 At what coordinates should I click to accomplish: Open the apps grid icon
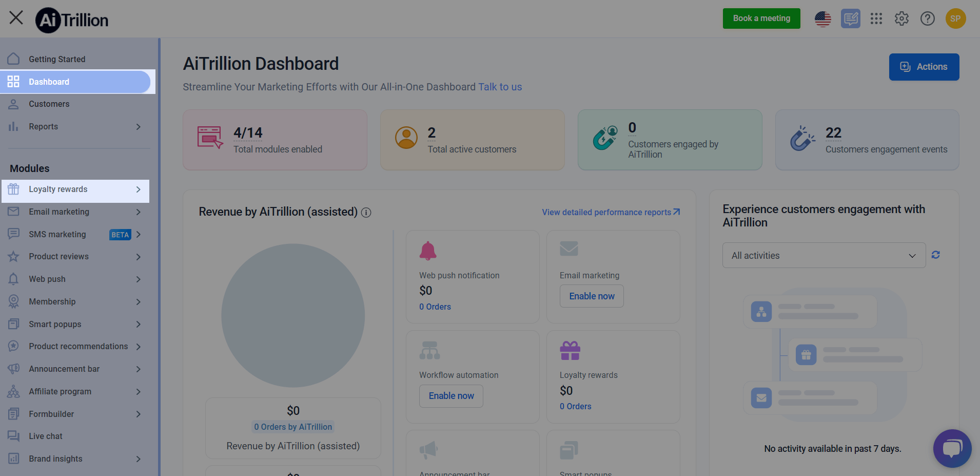click(876, 19)
